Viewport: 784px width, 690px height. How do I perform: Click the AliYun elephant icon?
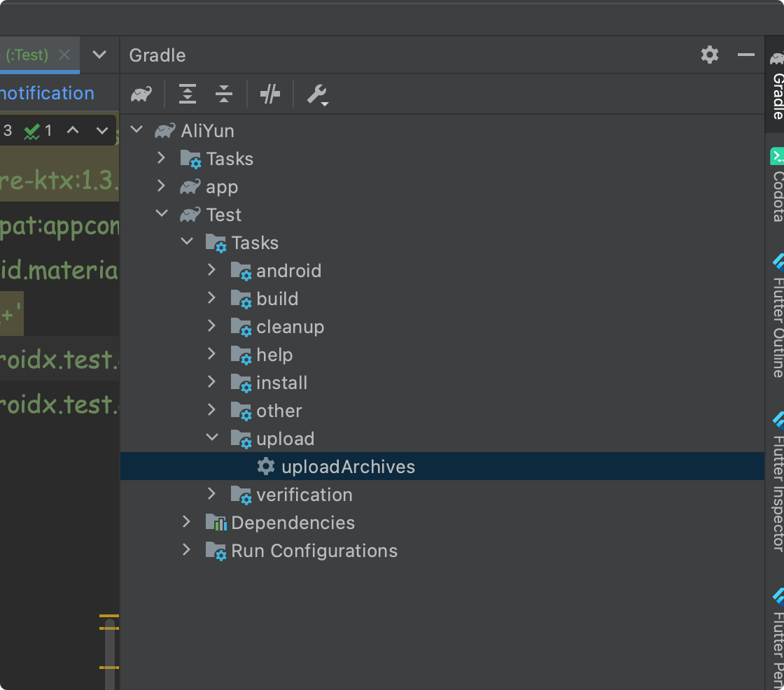tap(165, 130)
